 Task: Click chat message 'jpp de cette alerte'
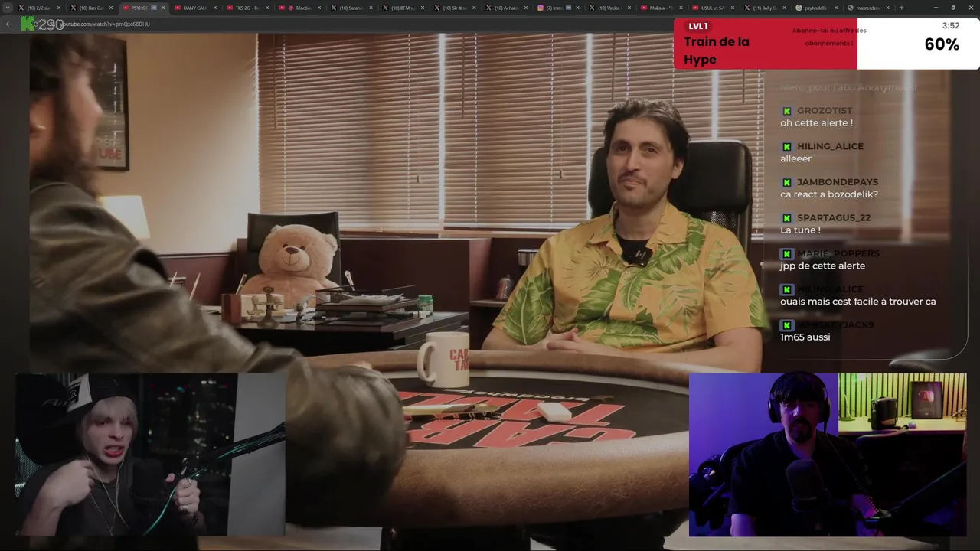(x=822, y=266)
